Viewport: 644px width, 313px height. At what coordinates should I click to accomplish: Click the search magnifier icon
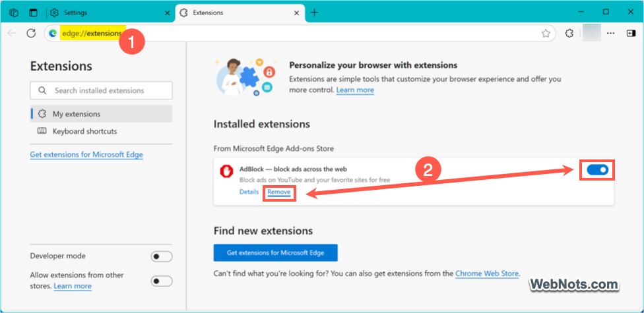point(42,90)
